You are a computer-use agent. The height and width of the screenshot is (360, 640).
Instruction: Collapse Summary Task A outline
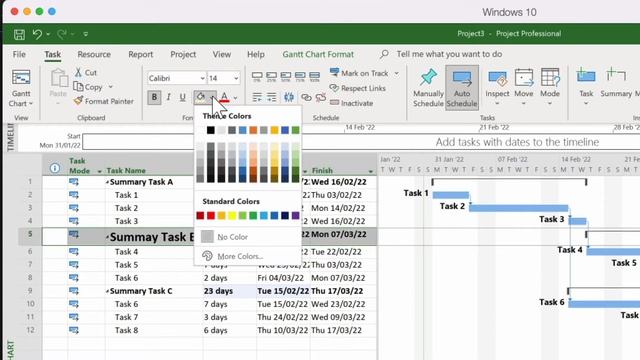click(107, 182)
